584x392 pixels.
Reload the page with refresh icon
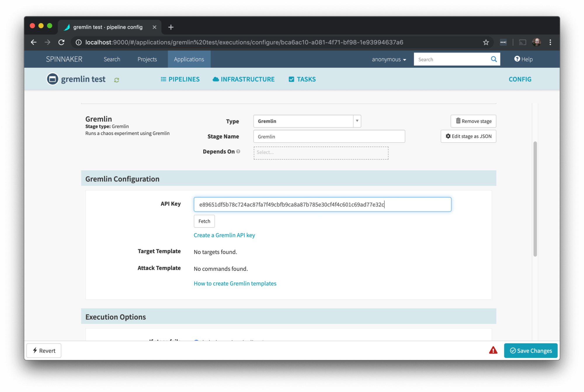(x=61, y=42)
